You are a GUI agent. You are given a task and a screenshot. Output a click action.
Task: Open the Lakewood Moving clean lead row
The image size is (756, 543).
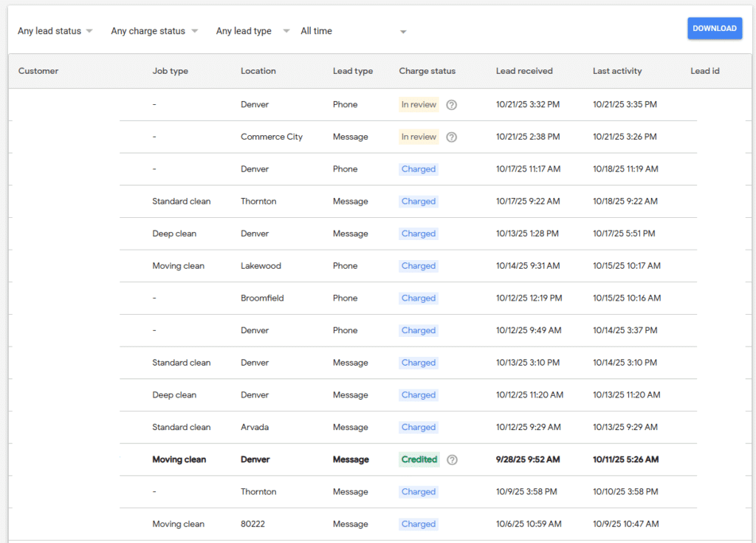click(x=260, y=266)
